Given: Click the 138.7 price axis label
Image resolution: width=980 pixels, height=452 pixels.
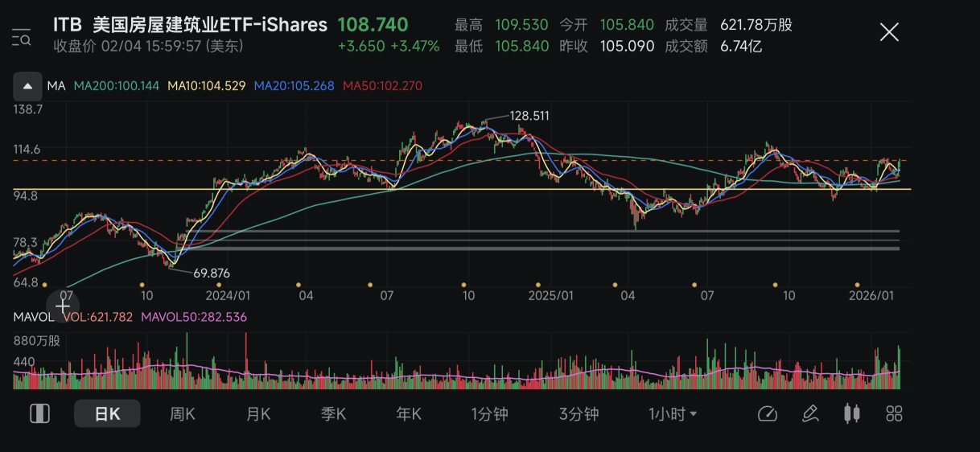Looking at the screenshot, I should tap(28, 108).
